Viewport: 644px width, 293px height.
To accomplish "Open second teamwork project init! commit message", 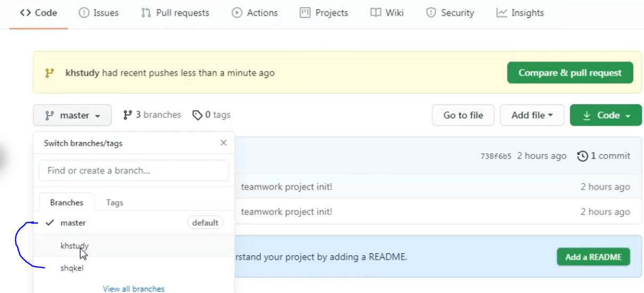I will click(x=287, y=211).
